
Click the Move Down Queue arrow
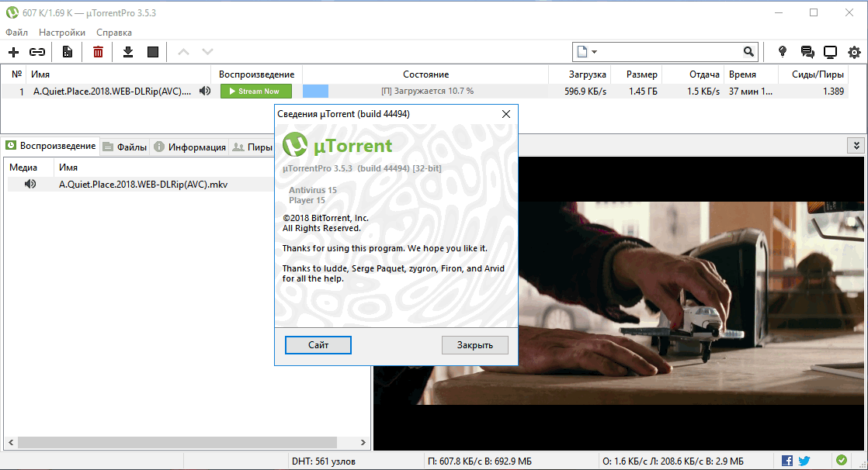[207, 52]
